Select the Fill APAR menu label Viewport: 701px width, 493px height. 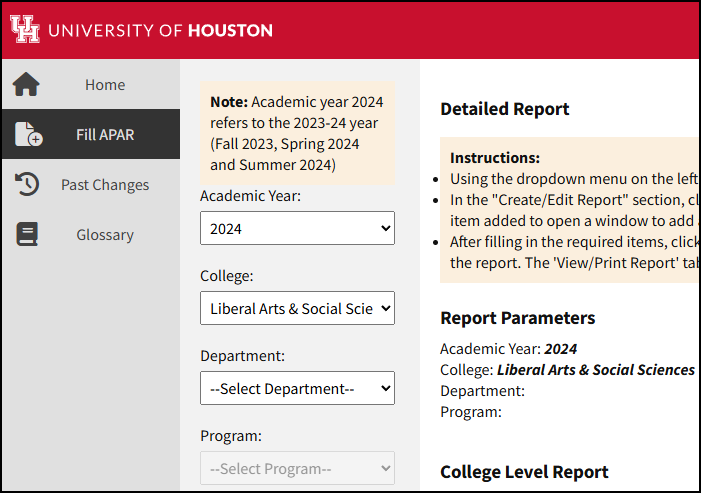(105, 135)
